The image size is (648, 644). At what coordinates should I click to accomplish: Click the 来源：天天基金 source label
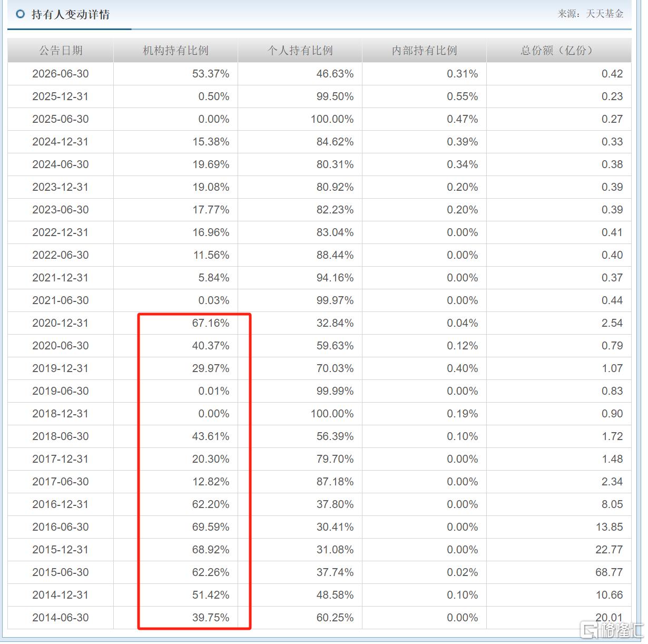(x=591, y=14)
